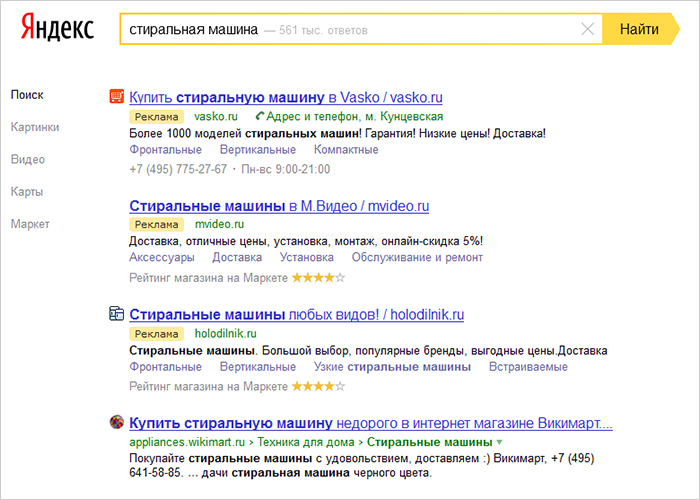
Task: Open Фронтальные sitelink under holodilnik.ru
Action: point(165,367)
